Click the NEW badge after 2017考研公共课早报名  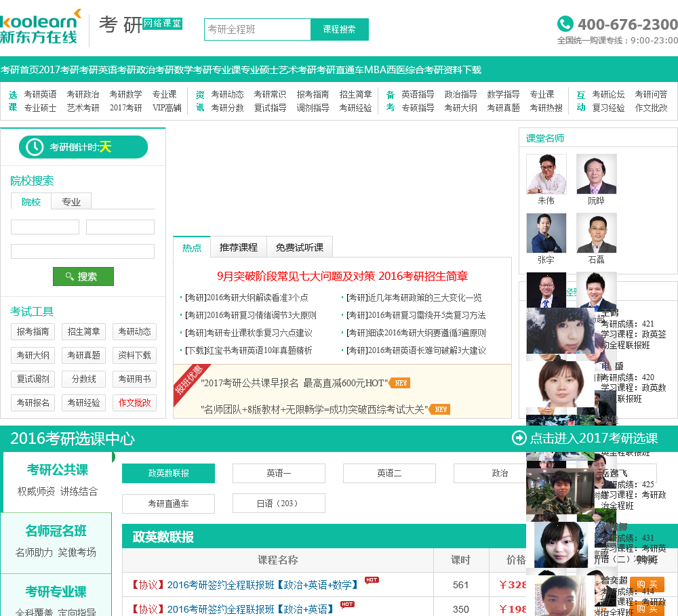[401, 383]
